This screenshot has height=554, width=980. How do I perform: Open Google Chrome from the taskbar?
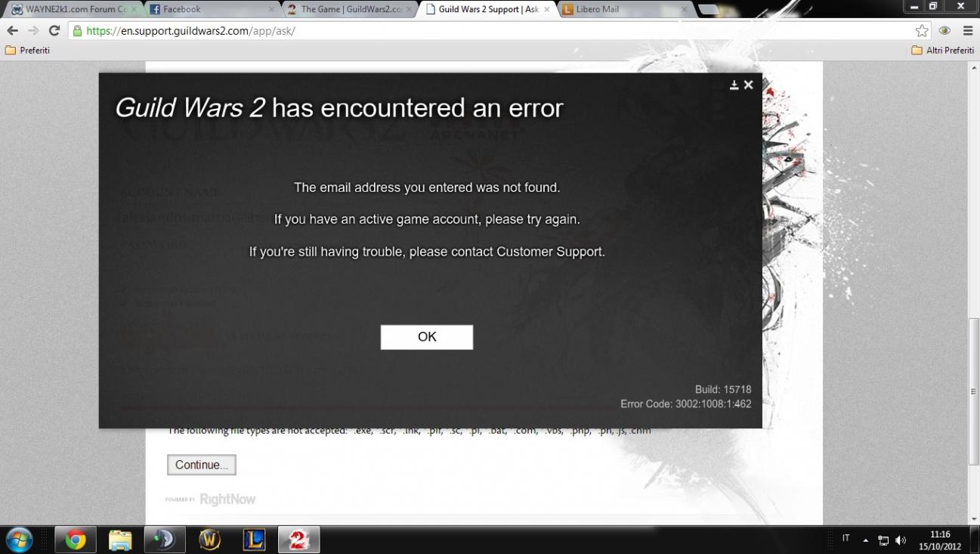pyautogui.click(x=75, y=540)
